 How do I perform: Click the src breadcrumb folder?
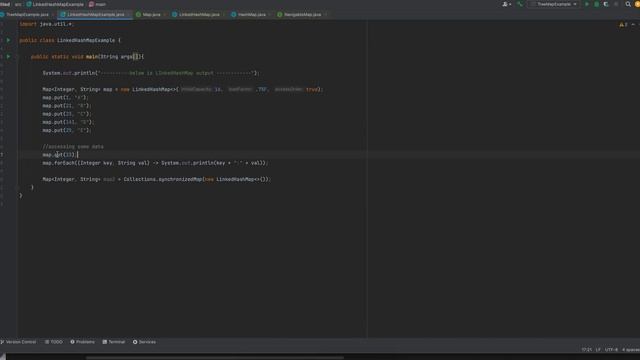(18, 4)
